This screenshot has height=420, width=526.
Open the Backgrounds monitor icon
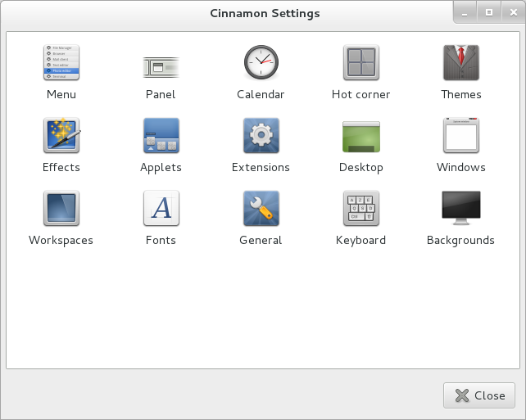[461, 208]
